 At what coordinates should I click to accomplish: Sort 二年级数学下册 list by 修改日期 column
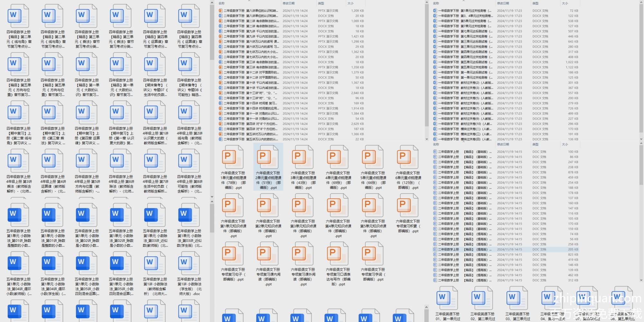(289, 3)
